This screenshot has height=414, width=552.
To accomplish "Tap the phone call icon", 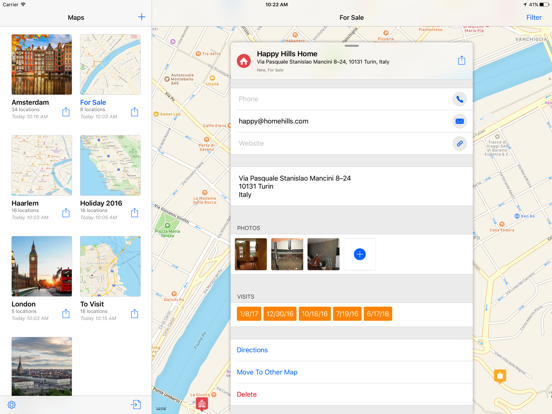I will coord(459,99).
